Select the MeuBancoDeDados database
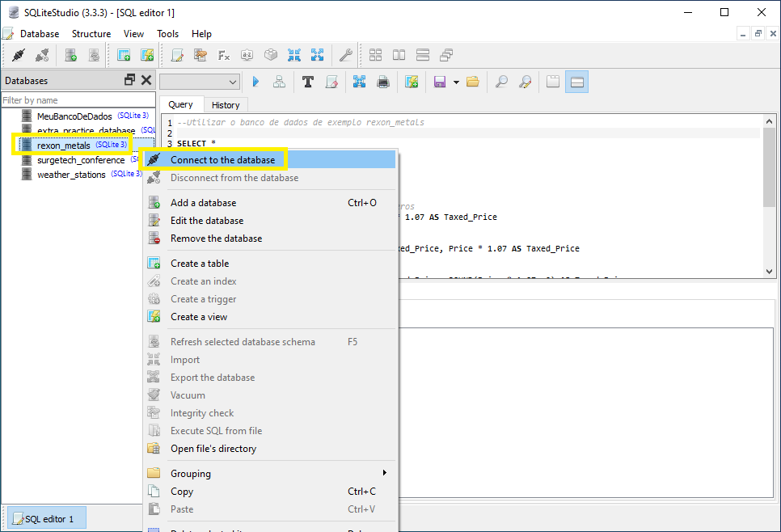The width and height of the screenshot is (781, 532). pos(74,116)
